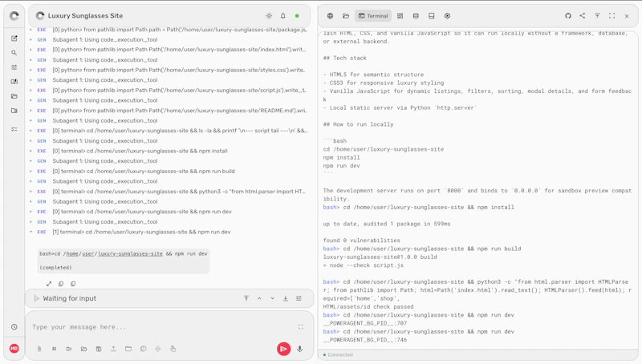Expand the EXE row with 'npm run build'
This screenshot has height=364, width=642.
[168, 172]
